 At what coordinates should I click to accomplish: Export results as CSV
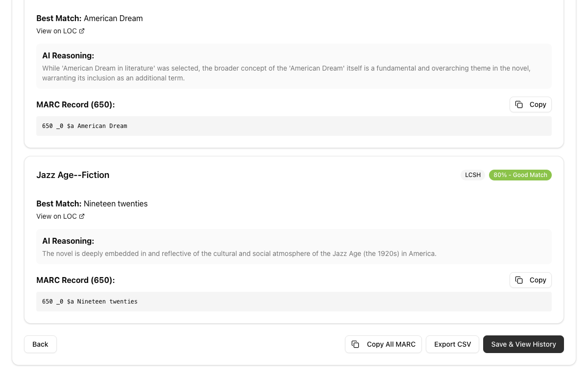click(x=452, y=344)
